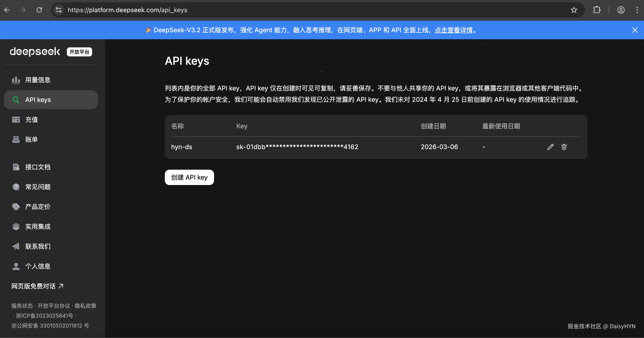Image resolution: width=644 pixels, height=338 pixels.
Task: Click the pencil edit icon for hyn-ds key
Action: click(550, 147)
